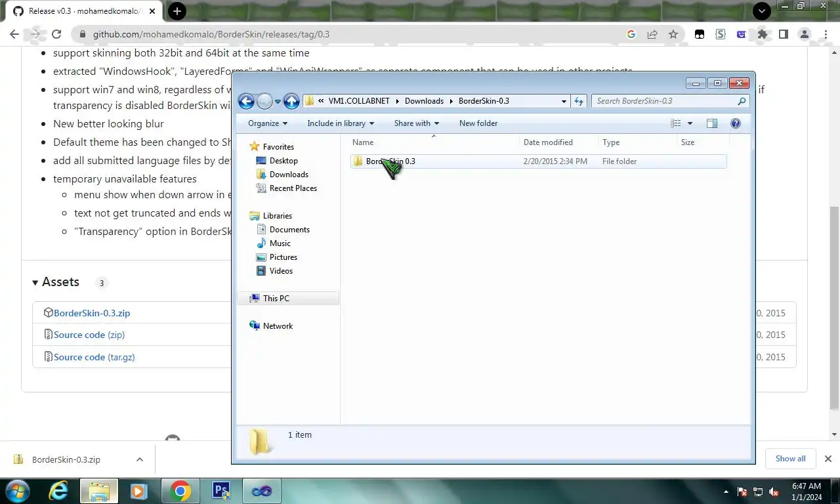Select Network in the navigation pane
840x504 pixels.
pyautogui.click(x=278, y=326)
